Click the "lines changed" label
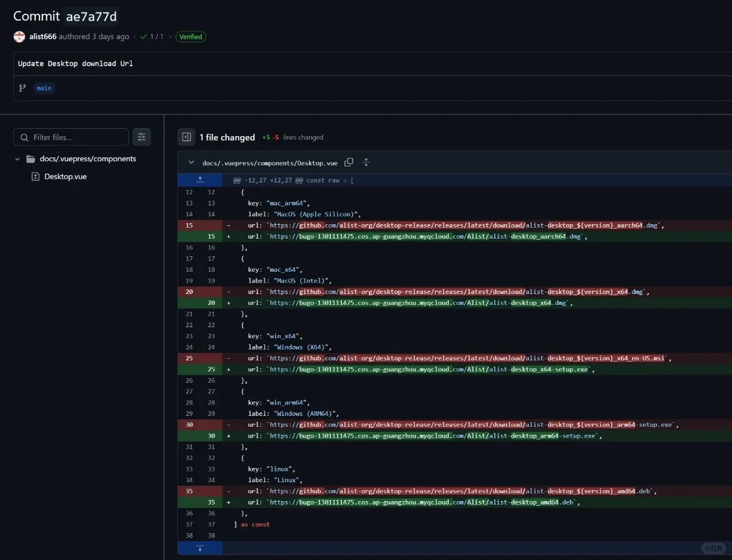 tap(303, 137)
